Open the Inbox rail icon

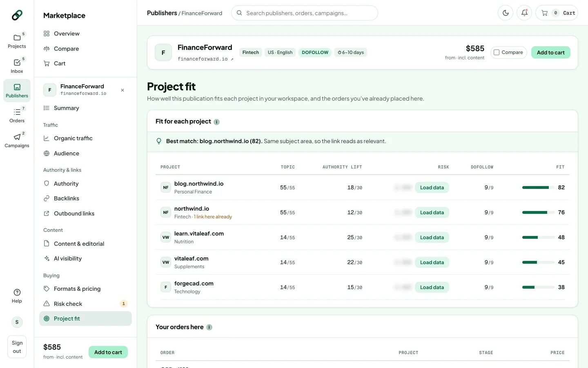coord(17,66)
